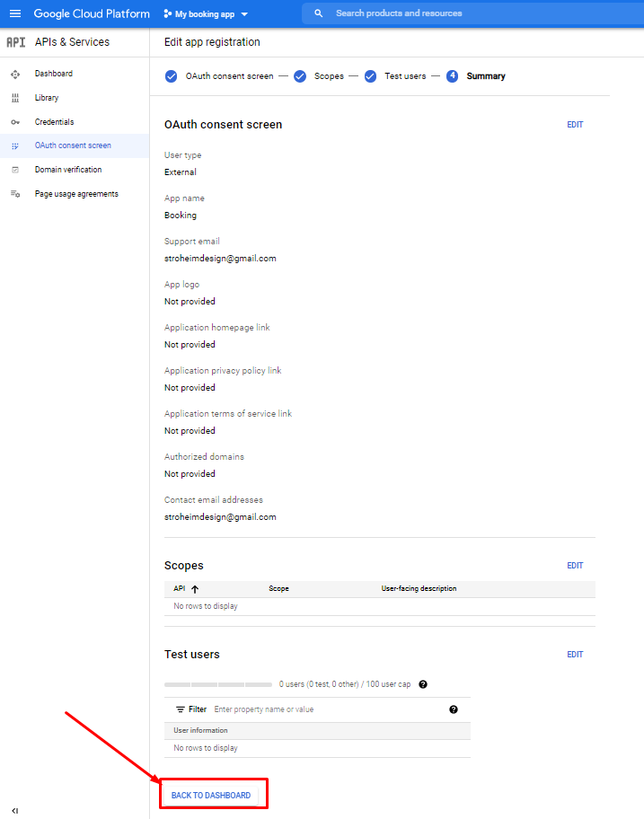Go to the Scopes step

[329, 76]
